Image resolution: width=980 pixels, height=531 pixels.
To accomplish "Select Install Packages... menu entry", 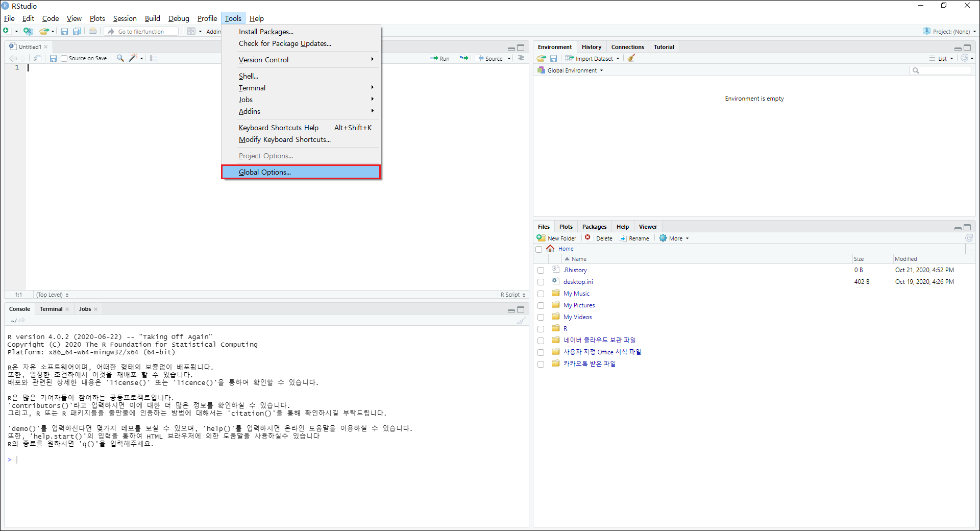I will pyautogui.click(x=301, y=32).
